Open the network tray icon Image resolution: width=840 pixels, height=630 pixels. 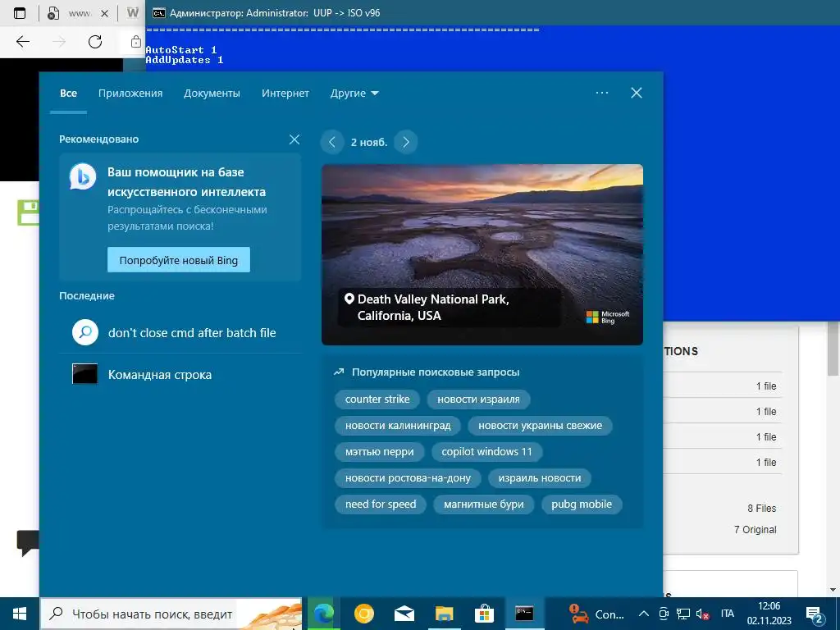(683, 614)
